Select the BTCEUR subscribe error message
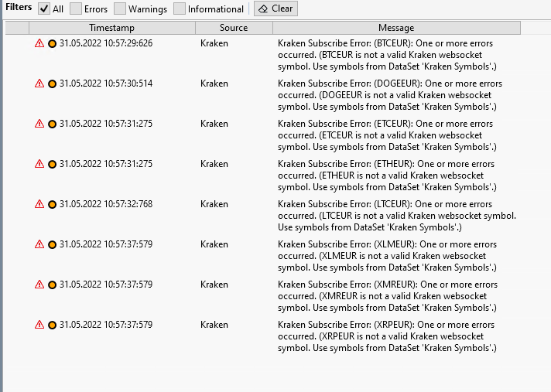Screen dimensions: 551x392 387,55
